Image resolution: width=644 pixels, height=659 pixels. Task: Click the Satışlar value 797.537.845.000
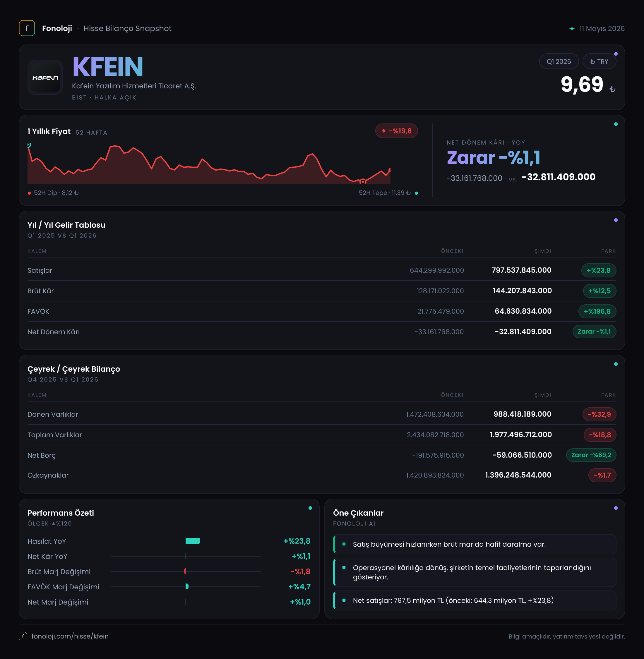tap(521, 270)
